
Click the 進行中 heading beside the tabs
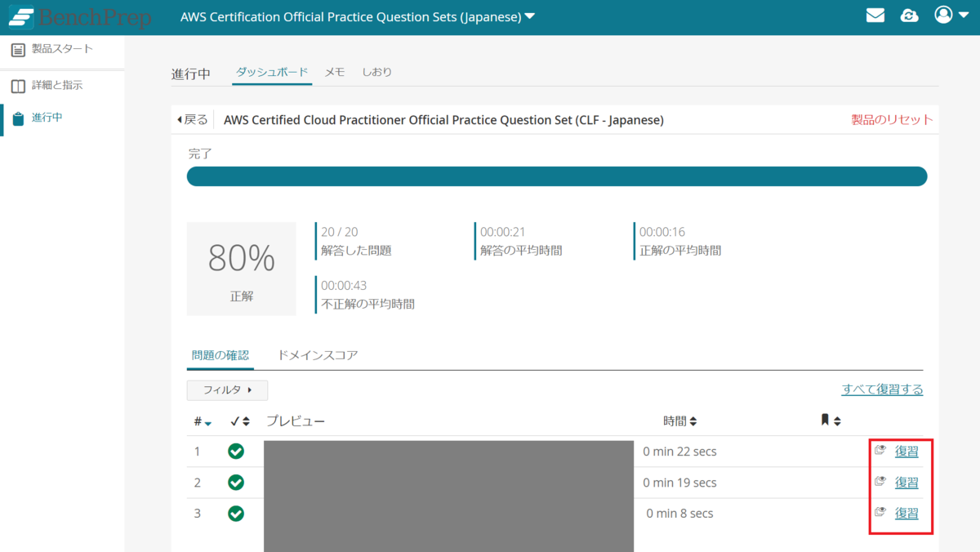click(191, 73)
